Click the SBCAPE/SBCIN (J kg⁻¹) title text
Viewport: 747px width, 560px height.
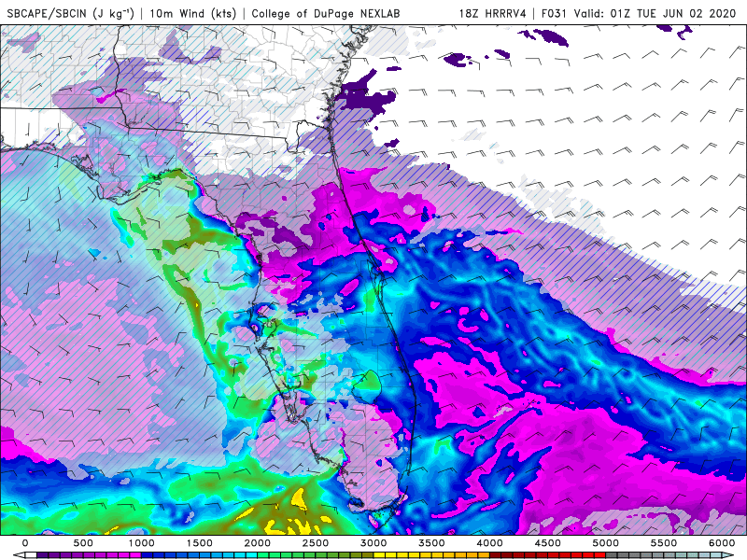tap(71, 13)
